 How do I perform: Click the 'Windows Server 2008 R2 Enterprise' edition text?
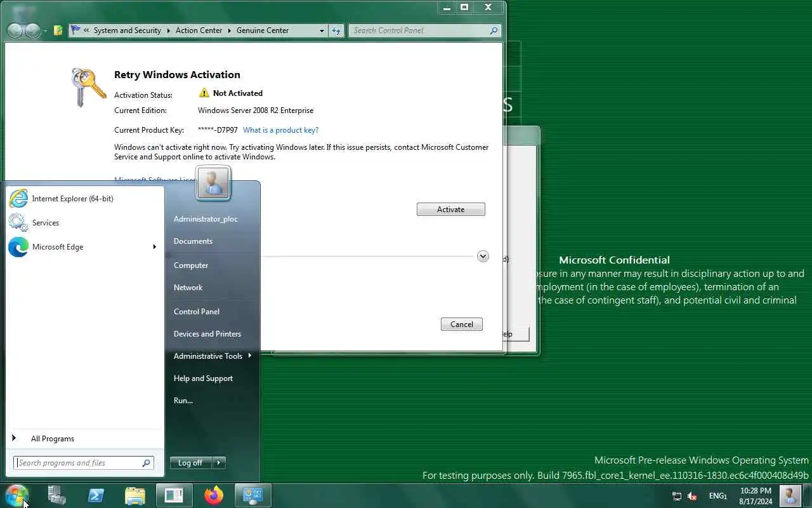pos(256,110)
